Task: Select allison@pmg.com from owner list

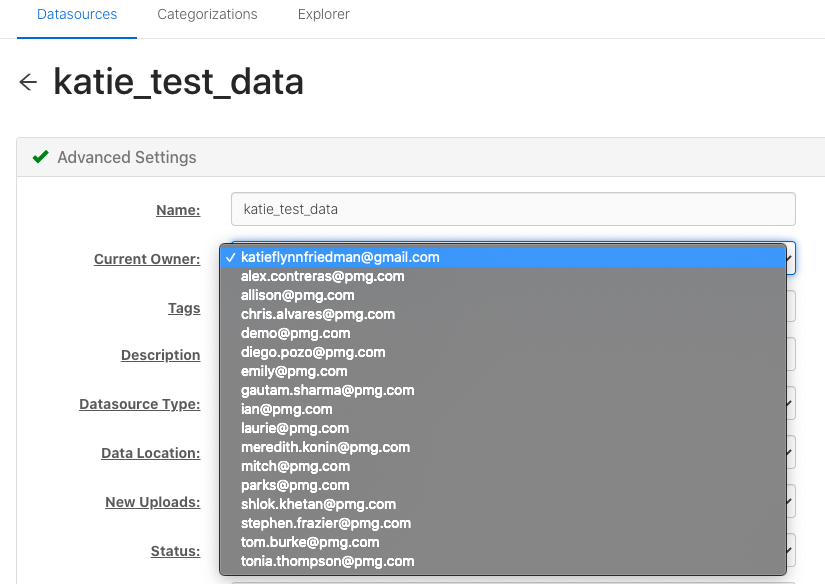Action: pos(503,295)
